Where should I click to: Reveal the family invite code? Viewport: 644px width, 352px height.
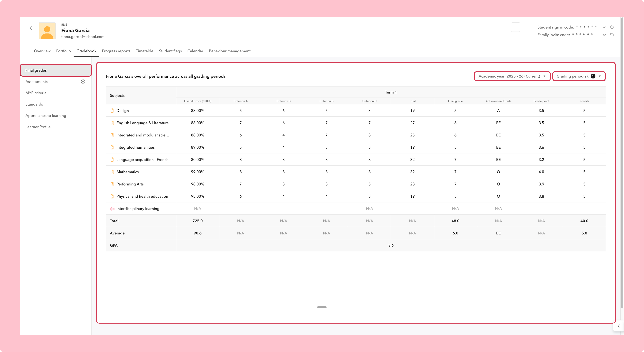(604, 35)
